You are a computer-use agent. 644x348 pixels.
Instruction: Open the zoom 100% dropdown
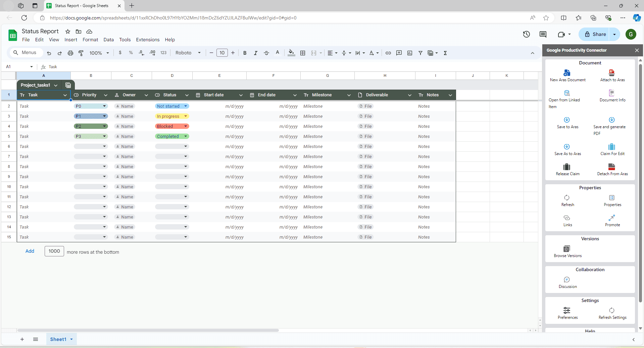click(99, 53)
